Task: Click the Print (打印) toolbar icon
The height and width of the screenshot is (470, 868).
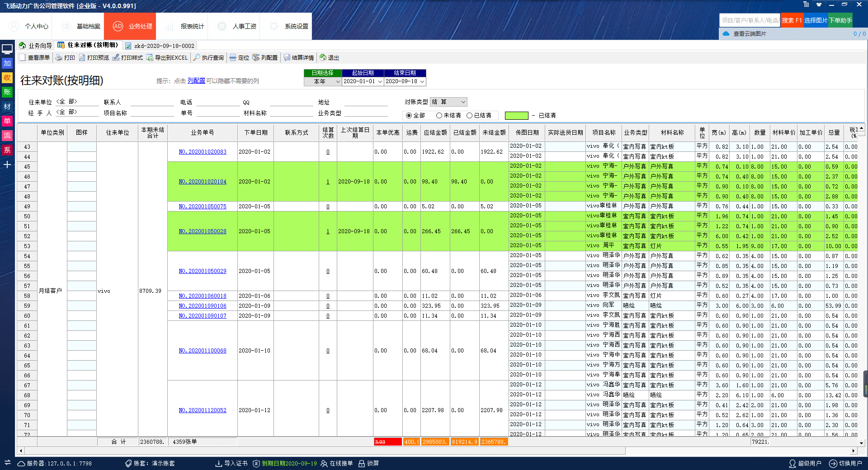Action: [x=59, y=58]
